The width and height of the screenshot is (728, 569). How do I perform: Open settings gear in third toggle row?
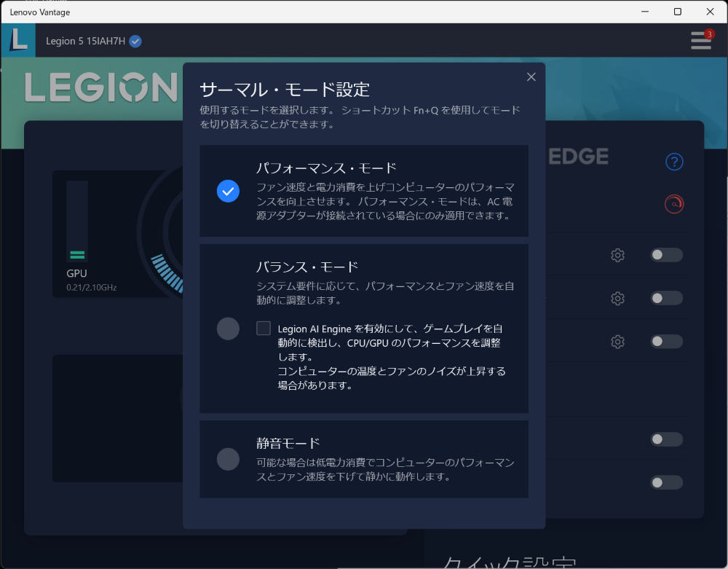[617, 342]
